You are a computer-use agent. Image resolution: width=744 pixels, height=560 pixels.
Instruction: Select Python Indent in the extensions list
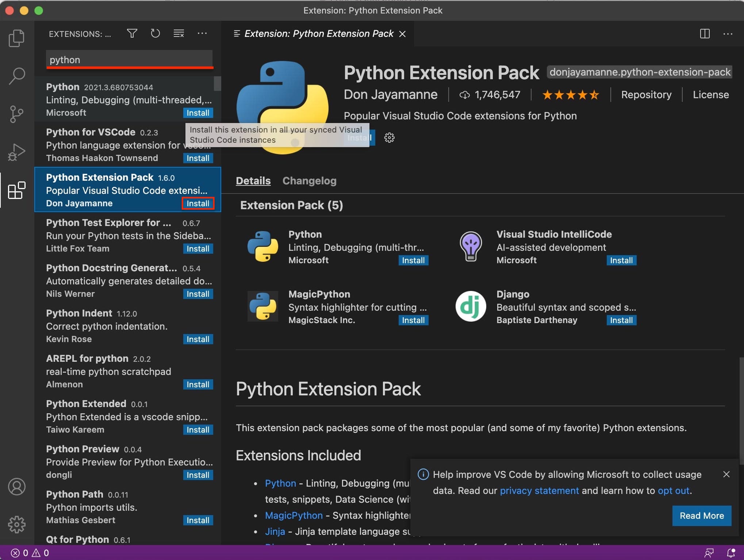tap(128, 326)
